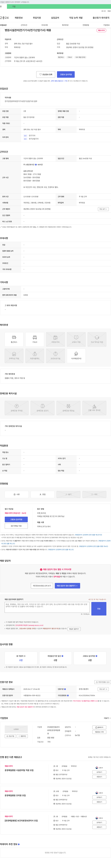Click the company LOGO thumbnail

[16, 729]
